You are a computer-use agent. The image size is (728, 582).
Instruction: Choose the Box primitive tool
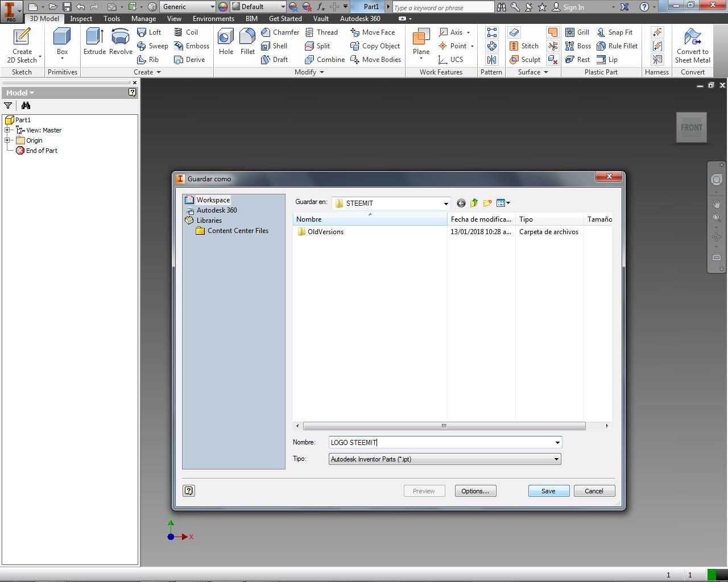point(62,43)
